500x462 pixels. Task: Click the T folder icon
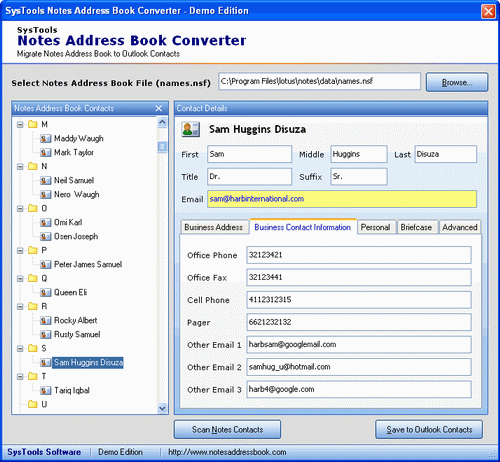coord(33,376)
